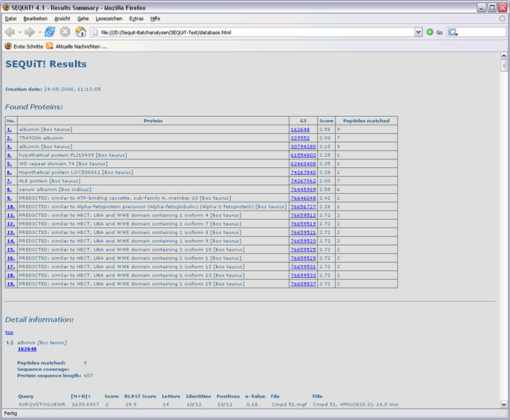Click the Forward navigation arrow
Screen dimensions: 510x420
click(x=29, y=32)
